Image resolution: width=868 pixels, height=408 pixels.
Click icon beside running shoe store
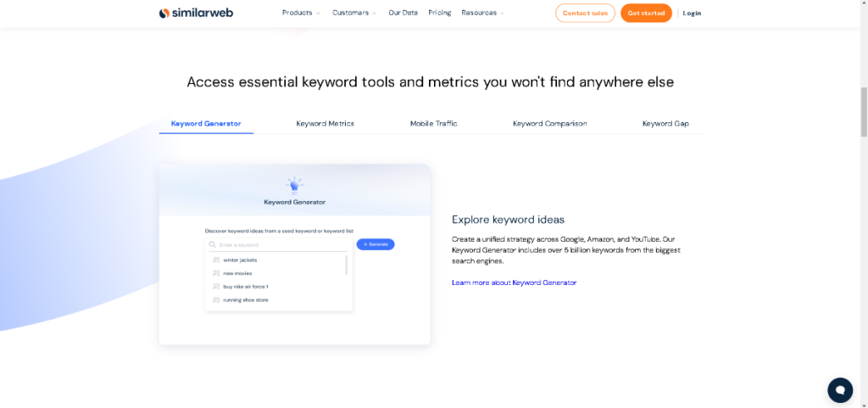coord(216,299)
